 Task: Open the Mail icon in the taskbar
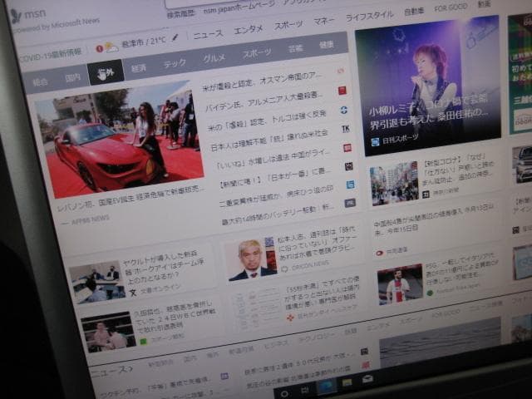[x=367, y=380]
